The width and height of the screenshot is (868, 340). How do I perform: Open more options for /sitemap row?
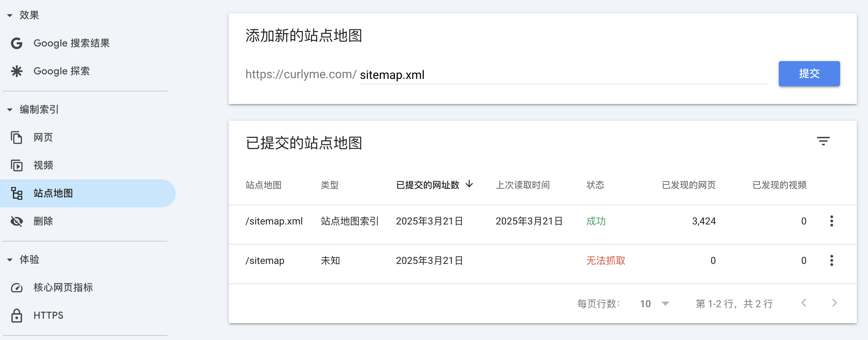click(x=832, y=260)
